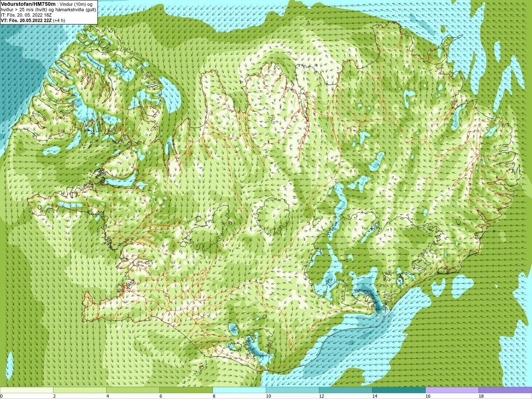Click the "12" value on the legend scale

pyautogui.click(x=321, y=397)
